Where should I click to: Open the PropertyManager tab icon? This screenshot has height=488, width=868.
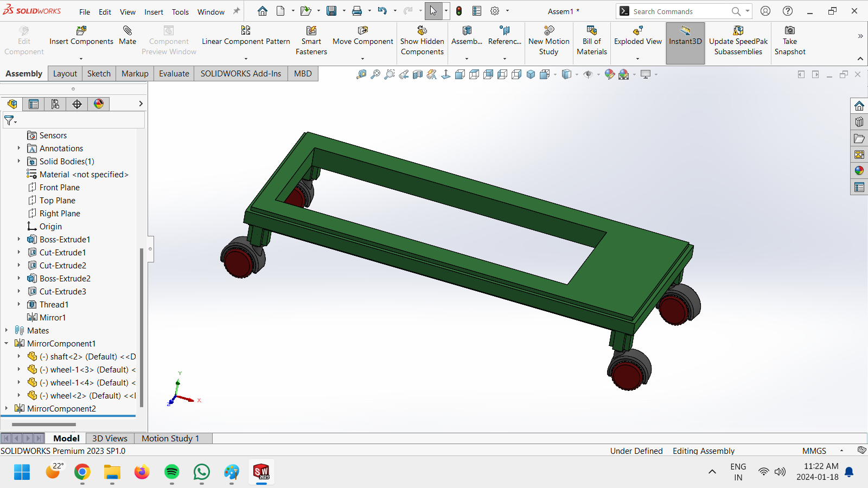(x=34, y=104)
